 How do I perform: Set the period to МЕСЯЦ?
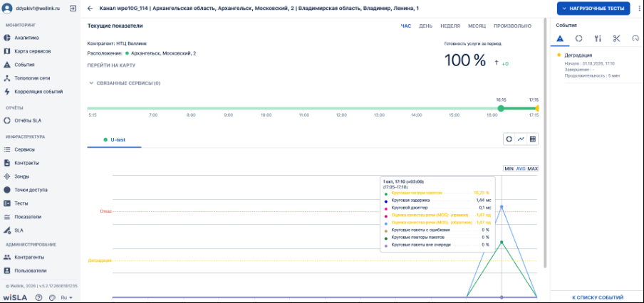coord(477,26)
